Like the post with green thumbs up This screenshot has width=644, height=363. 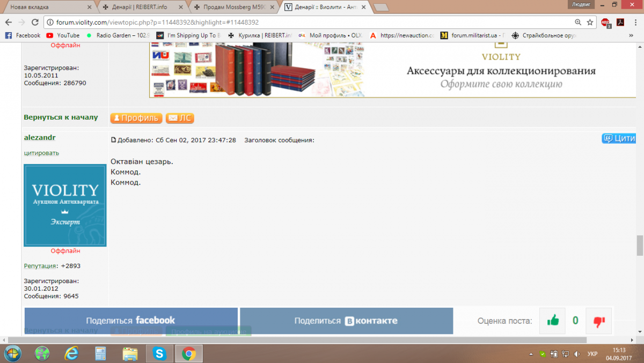tap(552, 321)
